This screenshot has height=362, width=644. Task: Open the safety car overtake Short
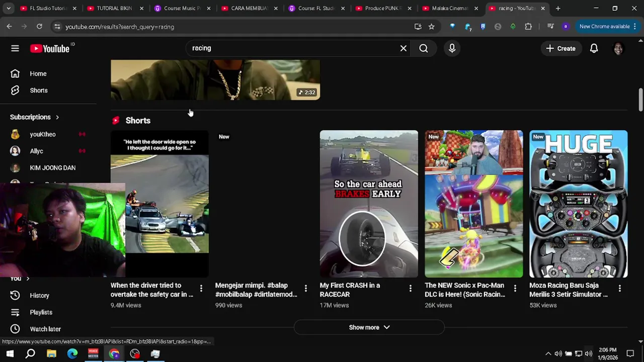pyautogui.click(x=159, y=204)
